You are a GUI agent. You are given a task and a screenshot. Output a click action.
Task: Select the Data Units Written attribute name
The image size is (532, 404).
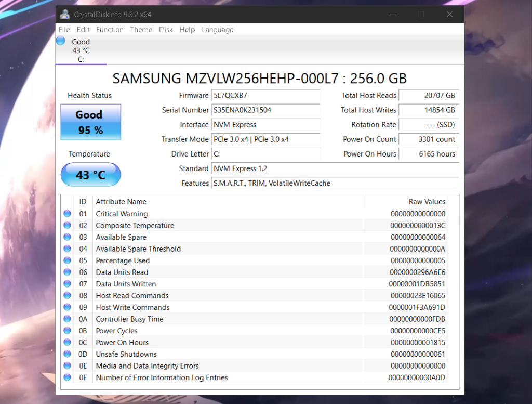click(126, 284)
